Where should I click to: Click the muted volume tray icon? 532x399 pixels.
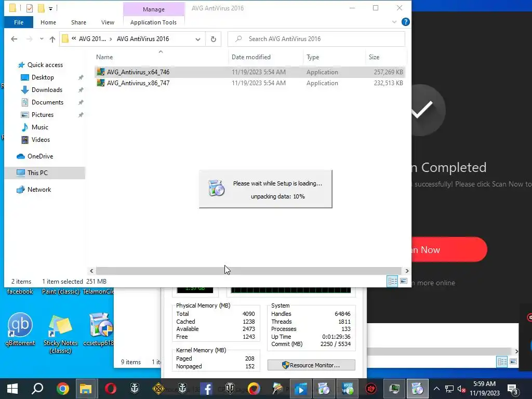click(461, 389)
